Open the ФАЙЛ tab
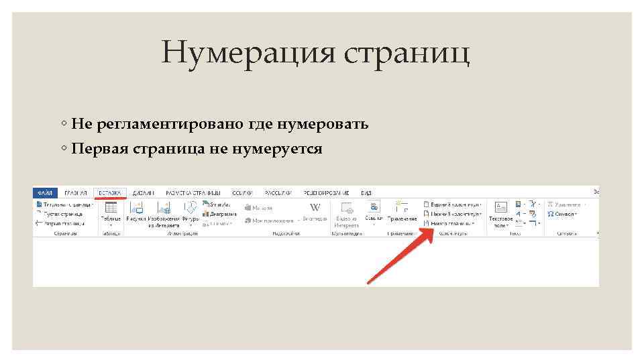Image resolution: width=644 pixels, height=362 pixels. (45, 192)
